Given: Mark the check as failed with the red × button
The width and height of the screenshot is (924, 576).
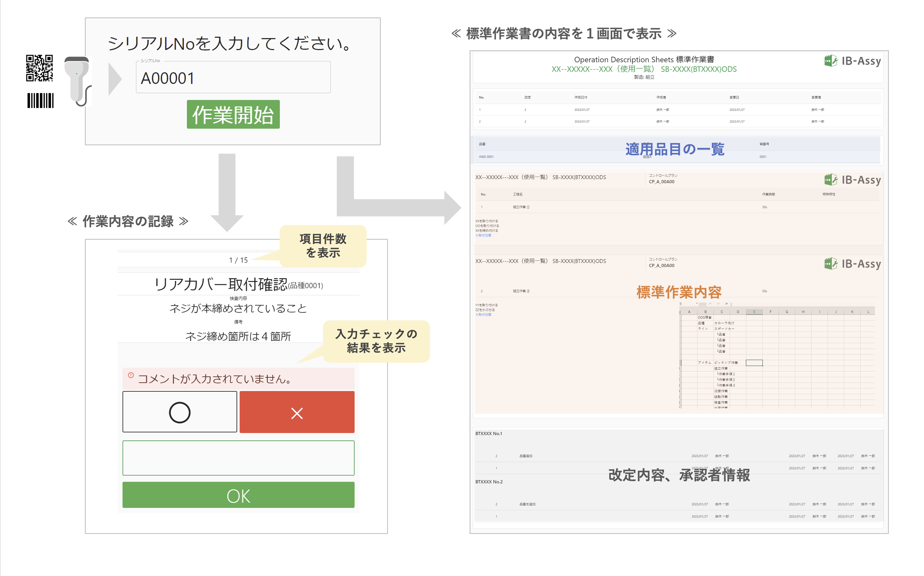Looking at the screenshot, I should coord(297,412).
